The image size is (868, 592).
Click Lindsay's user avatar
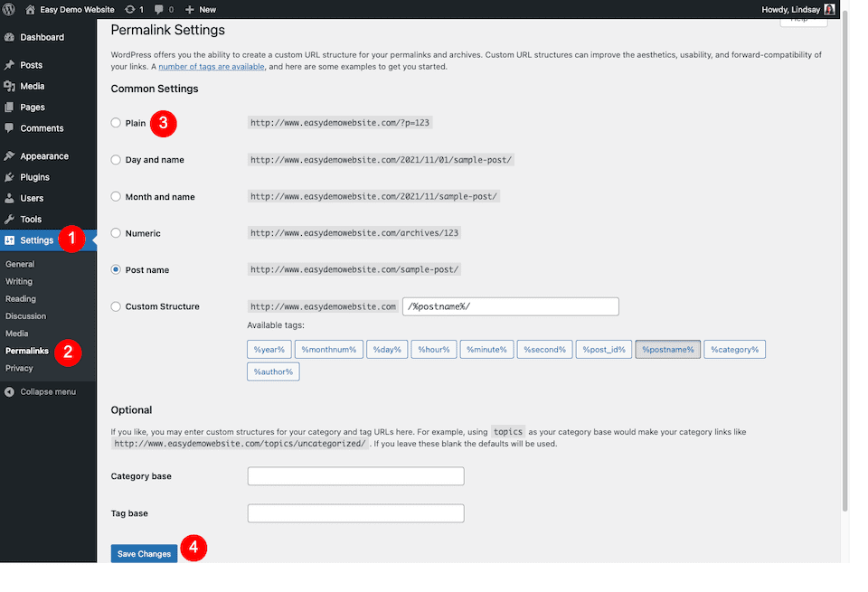click(x=829, y=9)
